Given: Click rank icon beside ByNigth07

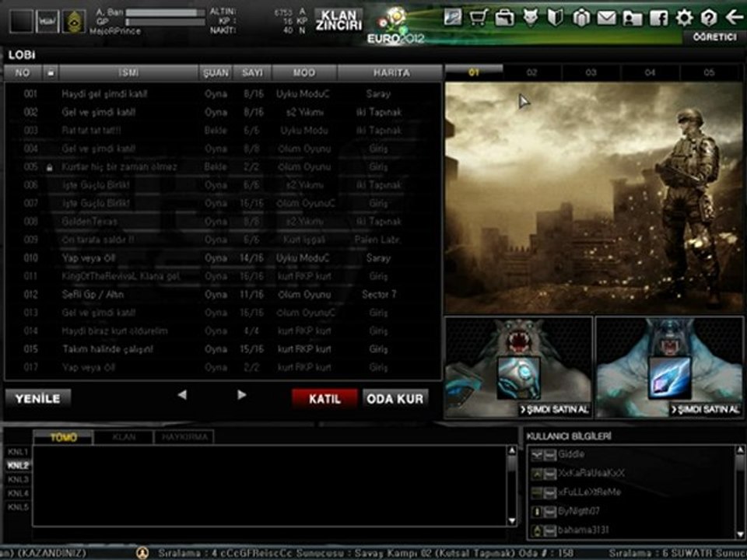Looking at the screenshot, I should (537, 512).
